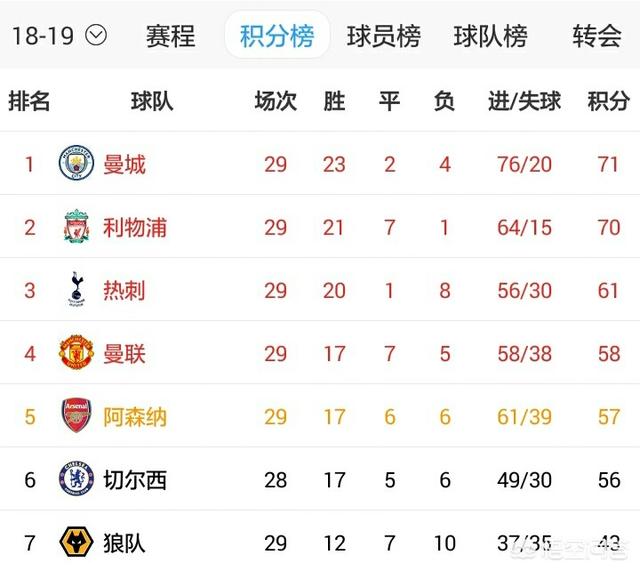Select the 切尔西 row points value 56
Image resolution: width=640 pixels, height=571 pixels.
pyautogui.click(x=608, y=480)
